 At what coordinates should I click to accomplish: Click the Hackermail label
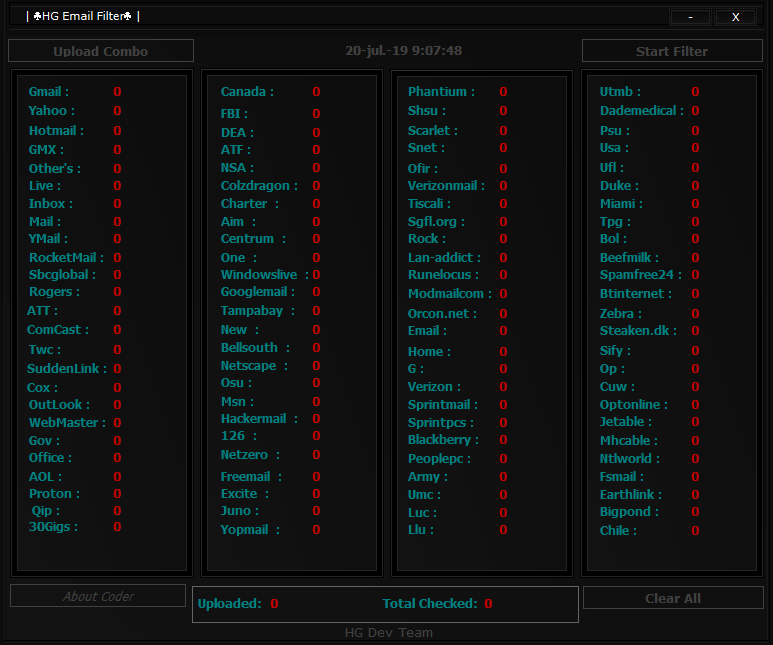click(259, 419)
